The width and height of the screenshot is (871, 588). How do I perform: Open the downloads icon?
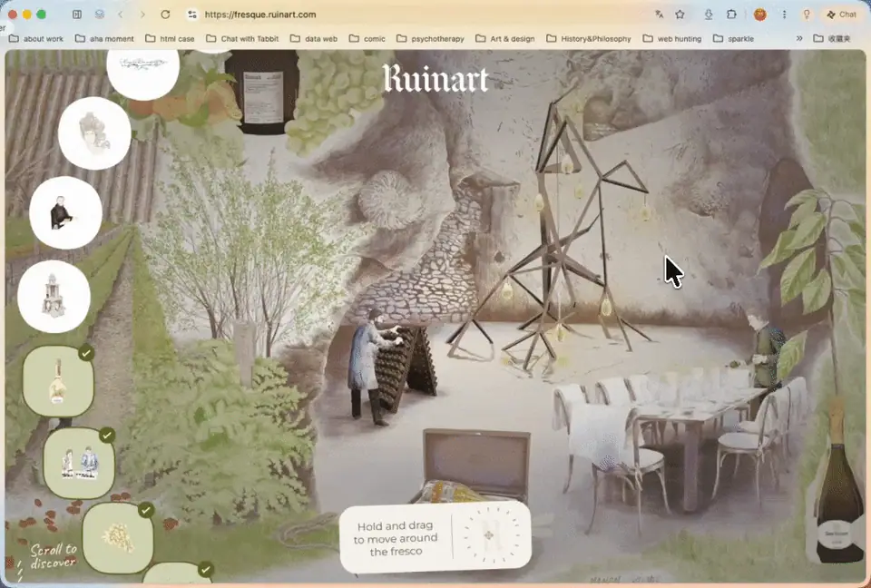[709, 15]
